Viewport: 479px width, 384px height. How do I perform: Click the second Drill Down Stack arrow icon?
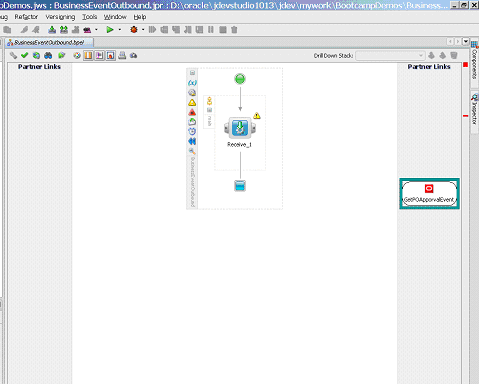pos(443,55)
